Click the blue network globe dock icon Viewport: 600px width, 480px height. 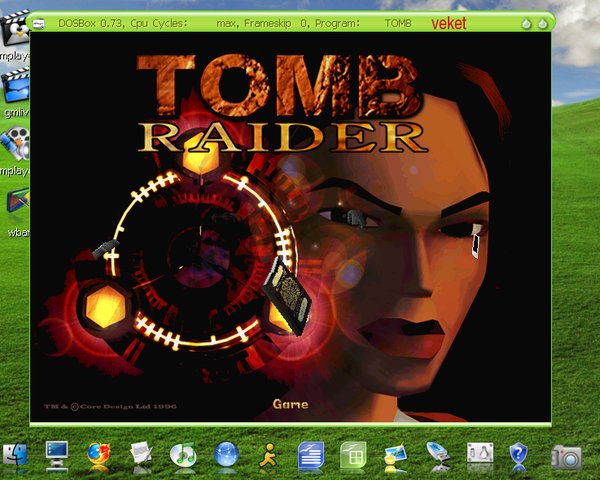[226, 454]
